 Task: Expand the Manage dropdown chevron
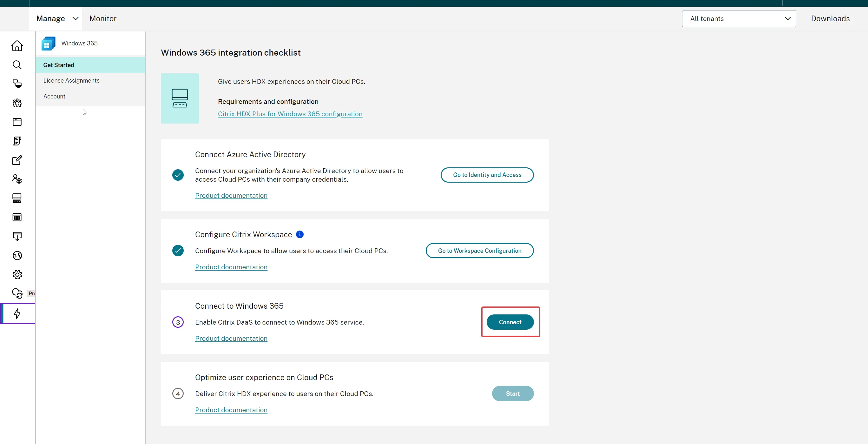pos(76,18)
